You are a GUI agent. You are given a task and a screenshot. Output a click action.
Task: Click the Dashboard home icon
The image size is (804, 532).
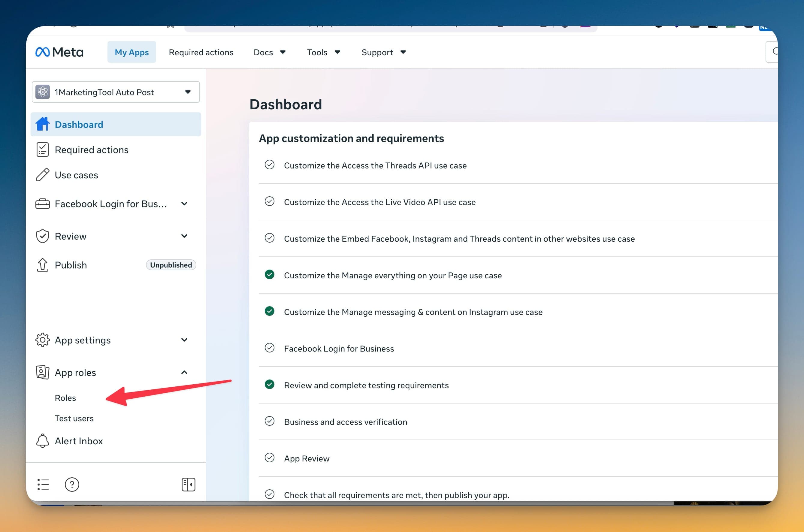click(x=43, y=124)
